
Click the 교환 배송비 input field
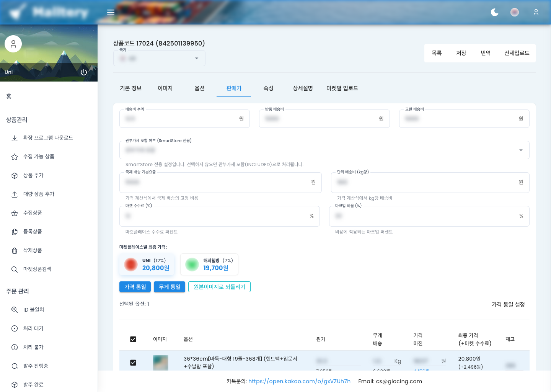pos(464,119)
